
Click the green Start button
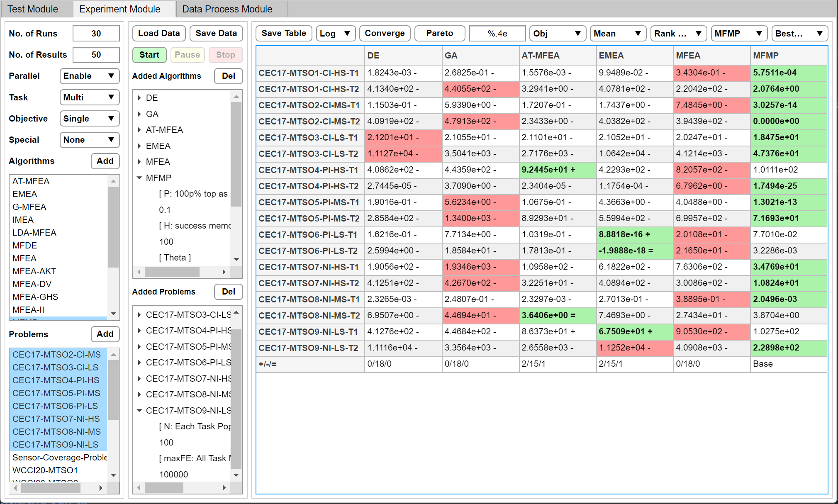[x=149, y=55]
